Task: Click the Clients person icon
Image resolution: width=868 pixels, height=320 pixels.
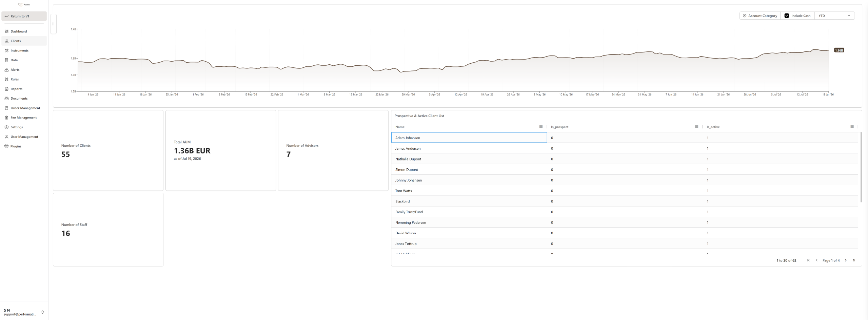Action: 6,41
